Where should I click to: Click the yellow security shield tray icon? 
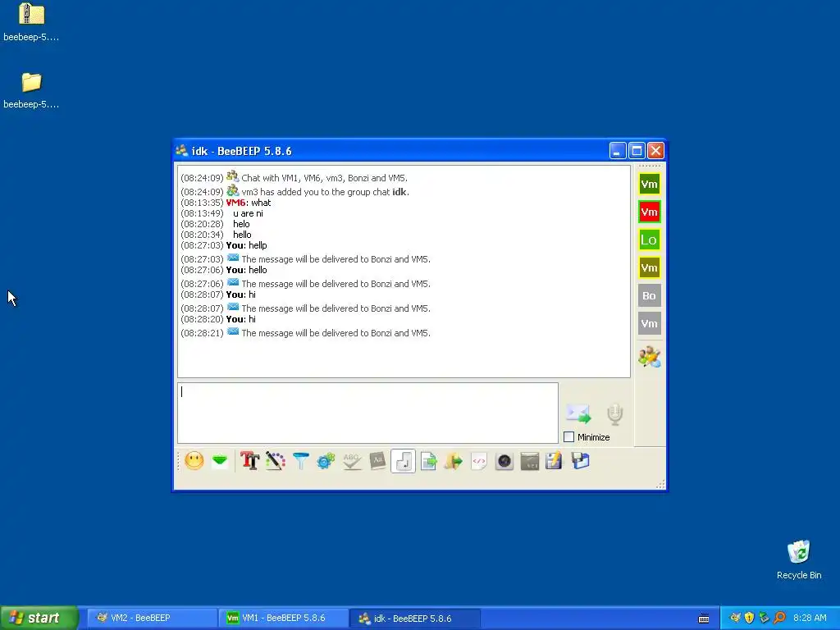tap(750, 618)
